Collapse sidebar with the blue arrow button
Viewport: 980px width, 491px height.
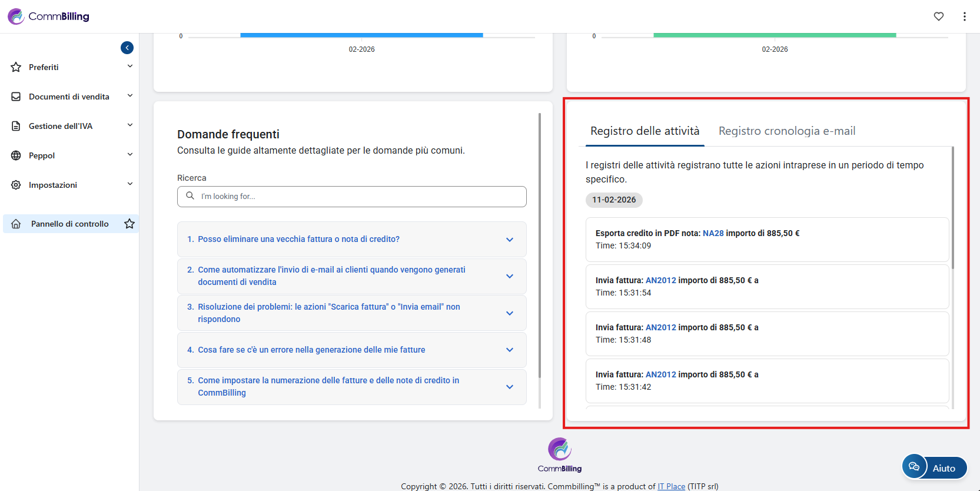tap(127, 48)
